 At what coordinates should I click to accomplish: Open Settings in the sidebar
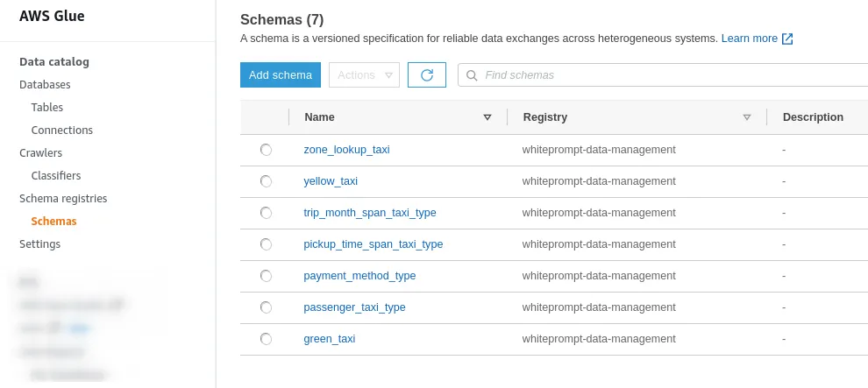point(39,243)
